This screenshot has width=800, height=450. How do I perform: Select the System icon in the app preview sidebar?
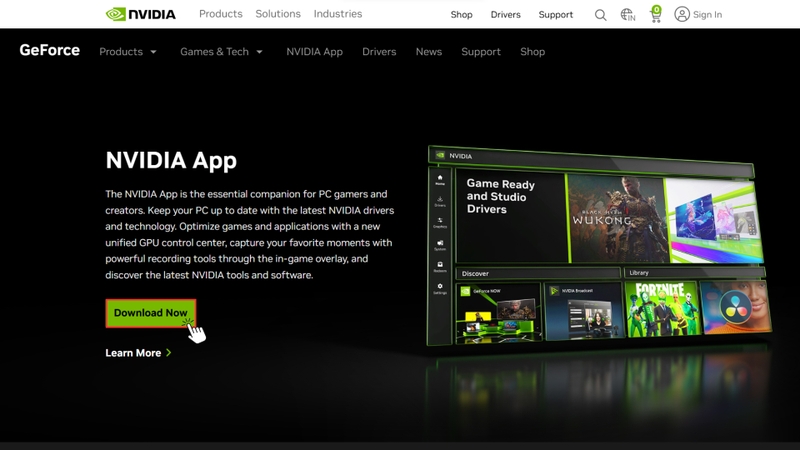(440, 245)
